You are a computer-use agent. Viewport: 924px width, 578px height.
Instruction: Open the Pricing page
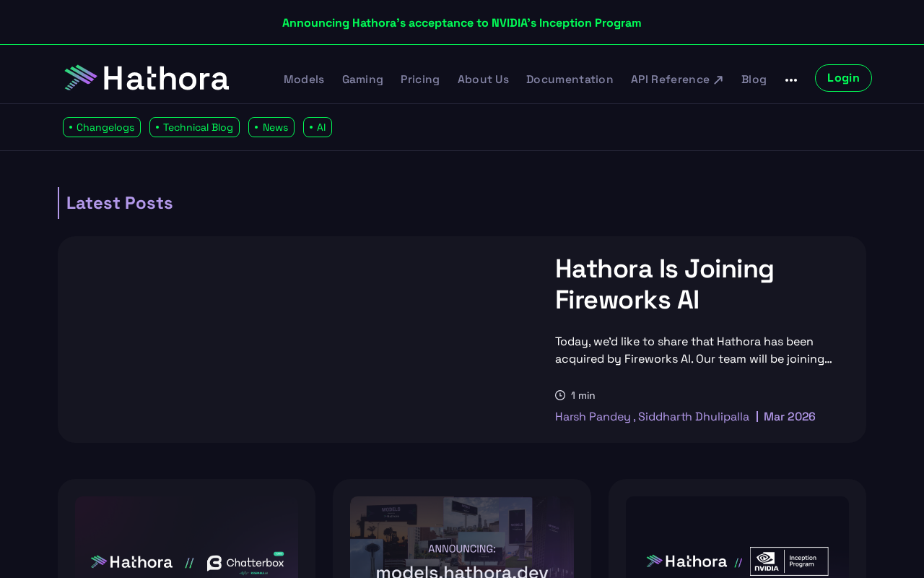420,79
